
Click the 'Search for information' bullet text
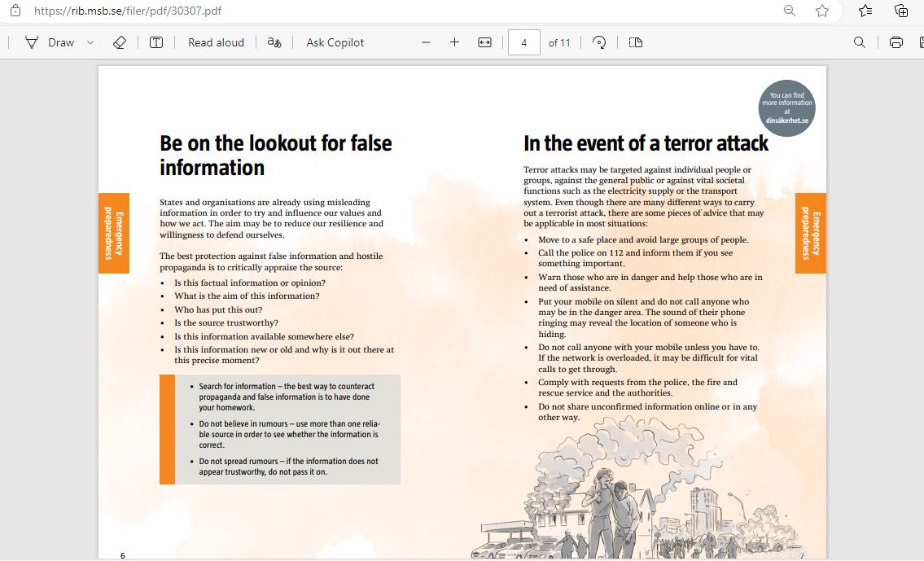pos(287,397)
